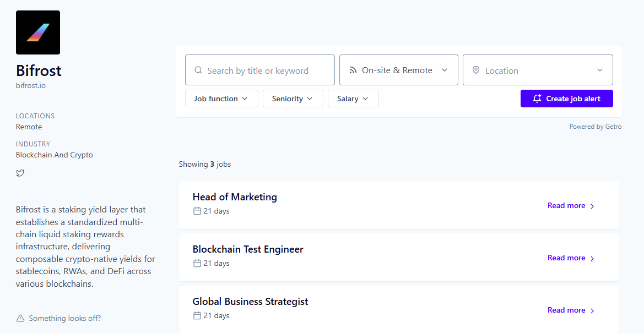Click the bell icon on job alert
The image size is (644, 333).
(x=537, y=99)
